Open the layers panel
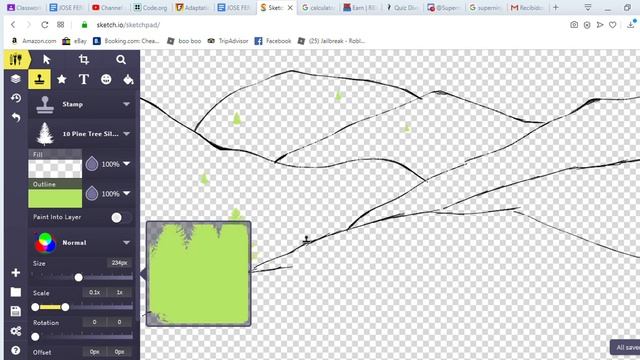The height and width of the screenshot is (360, 640). [x=16, y=78]
